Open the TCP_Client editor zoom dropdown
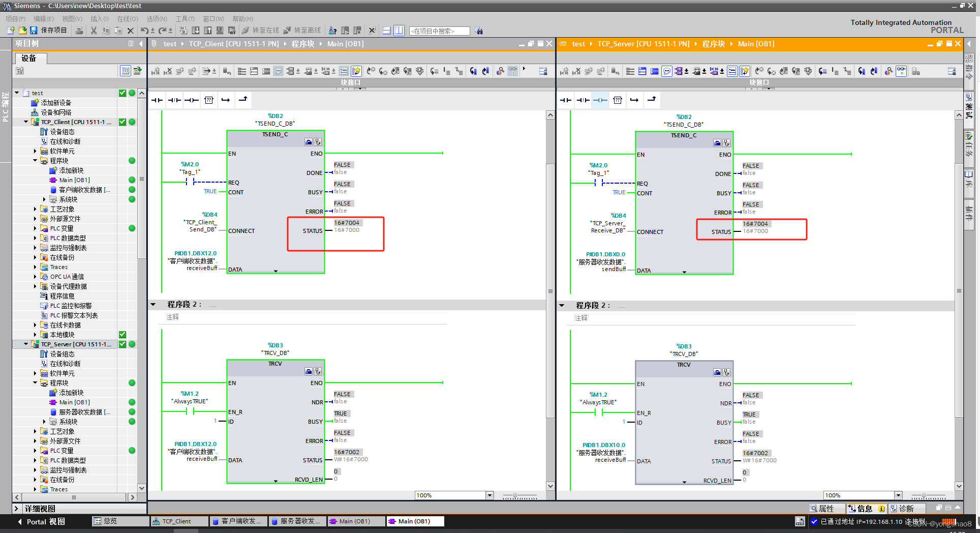Viewport: 980px width, 533px height. (x=489, y=495)
